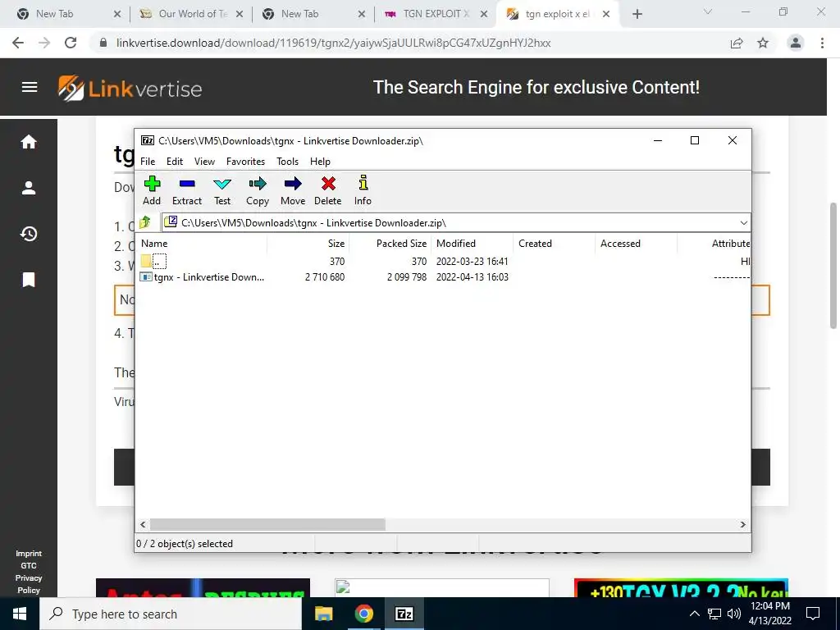
Task: Open the Home icon in Linkvertise sidebar
Action: pyautogui.click(x=29, y=141)
